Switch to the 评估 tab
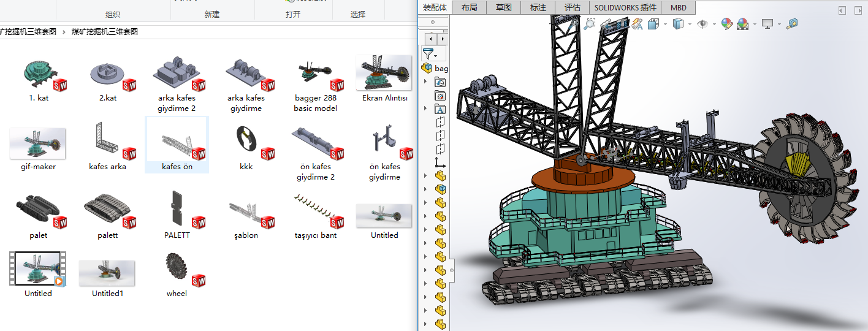This screenshot has height=331, width=868. (x=571, y=7)
